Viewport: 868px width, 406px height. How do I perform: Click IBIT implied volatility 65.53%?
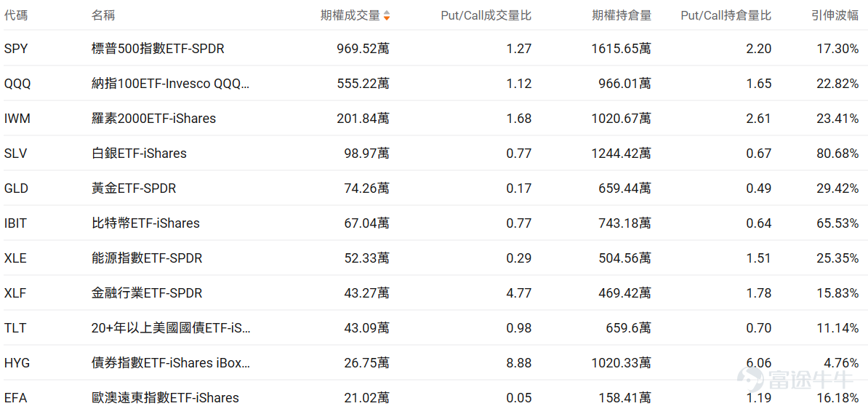click(x=837, y=223)
